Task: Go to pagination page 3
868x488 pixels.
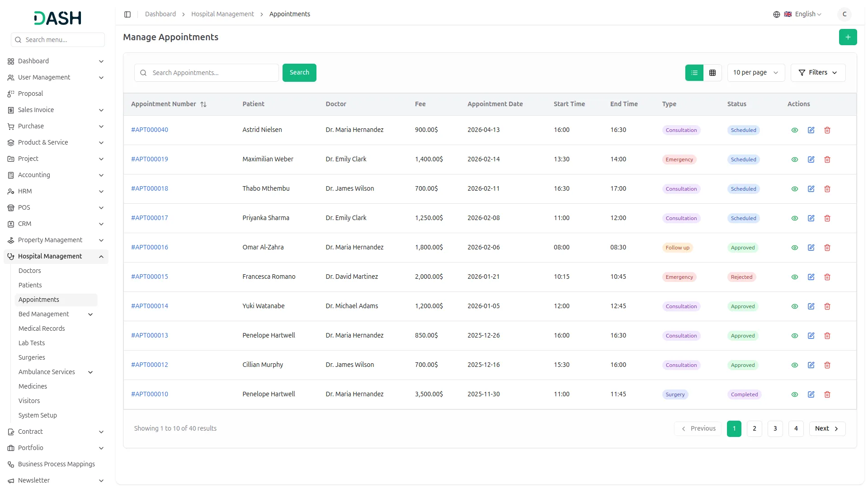Action: point(775,428)
